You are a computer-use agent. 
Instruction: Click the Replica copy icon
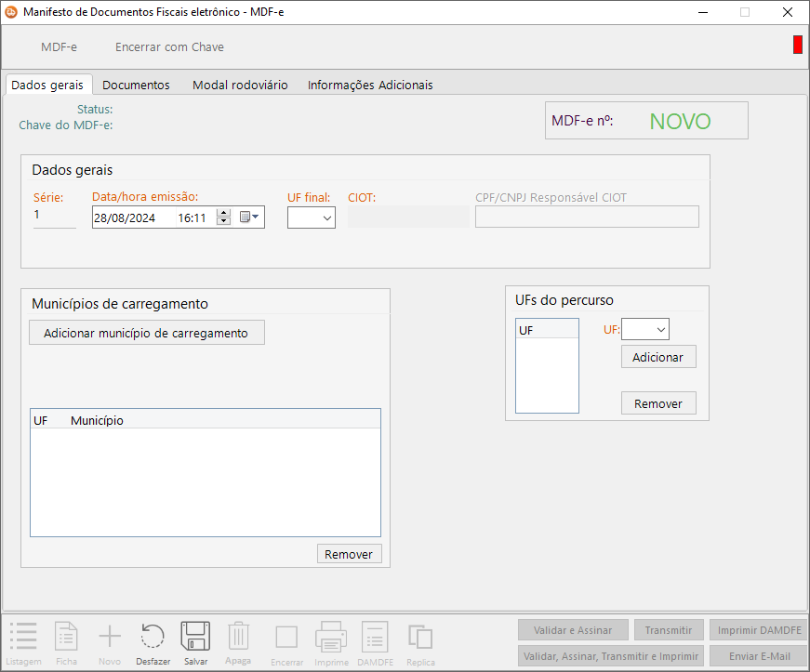tap(420, 638)
